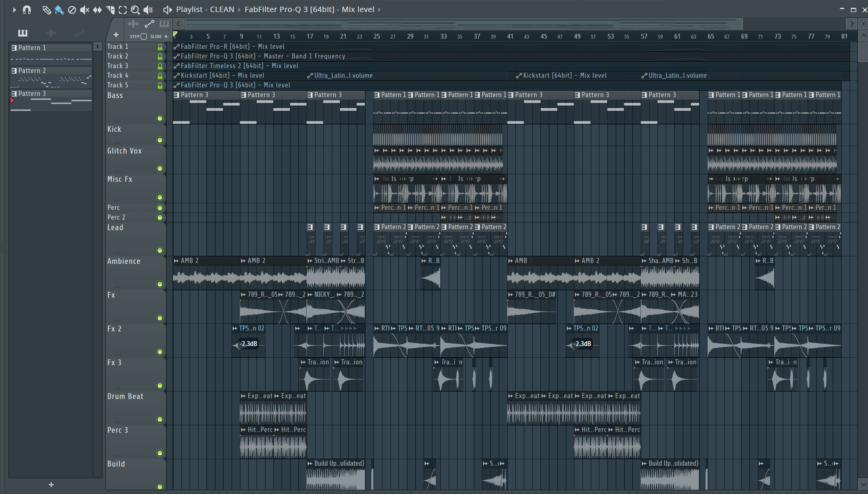Show audio clips tab in picker panel
Image resolution: width=868 pixels, height=494 pixels.
pyautogui.click(x=51, y=33)
